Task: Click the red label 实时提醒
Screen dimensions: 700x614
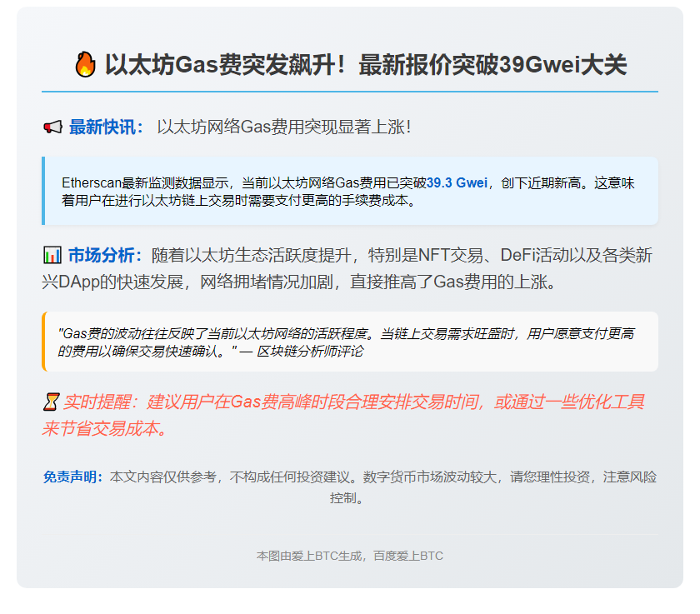Action: click(101, 402)
